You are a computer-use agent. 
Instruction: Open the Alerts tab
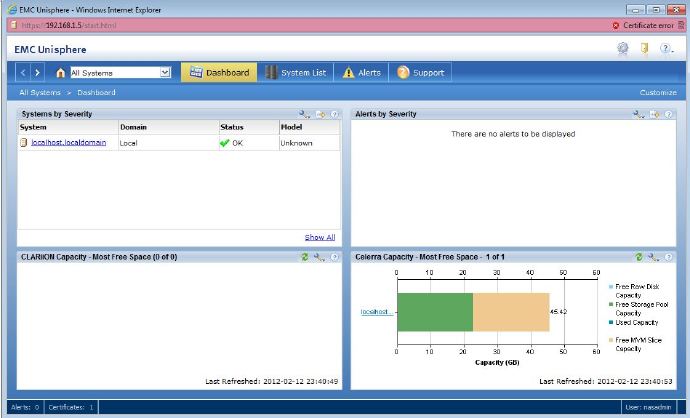[x=361, y=73]
